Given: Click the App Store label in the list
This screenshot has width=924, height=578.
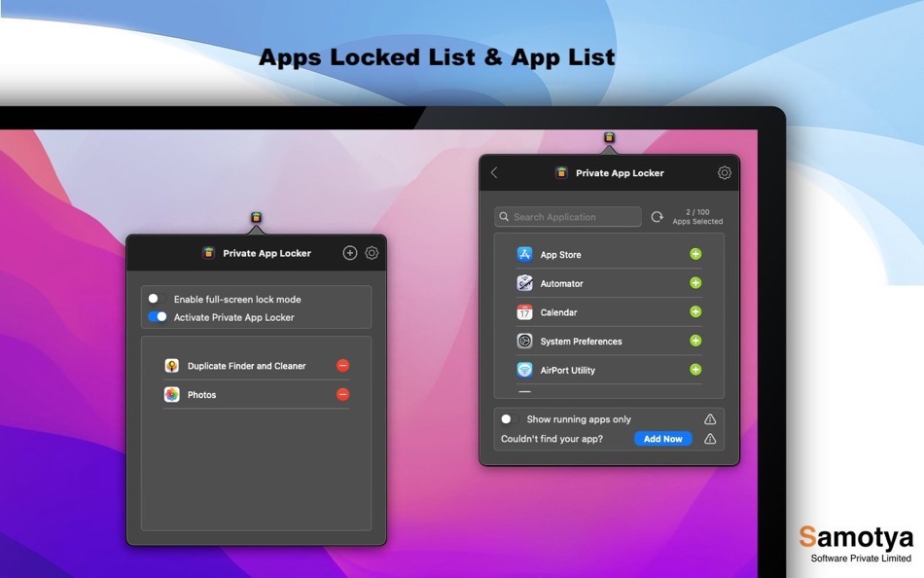Looking at the screenshot, I should (x=560, y=255).
